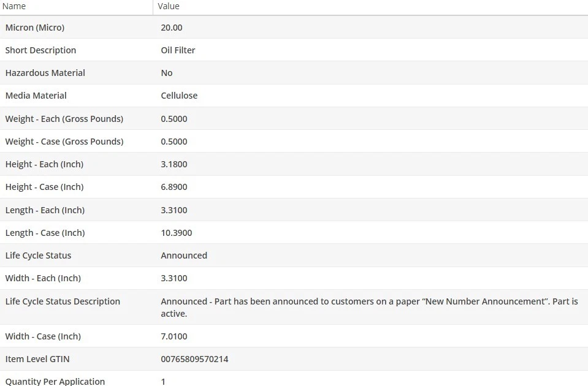Select the value 20.00

172,28
